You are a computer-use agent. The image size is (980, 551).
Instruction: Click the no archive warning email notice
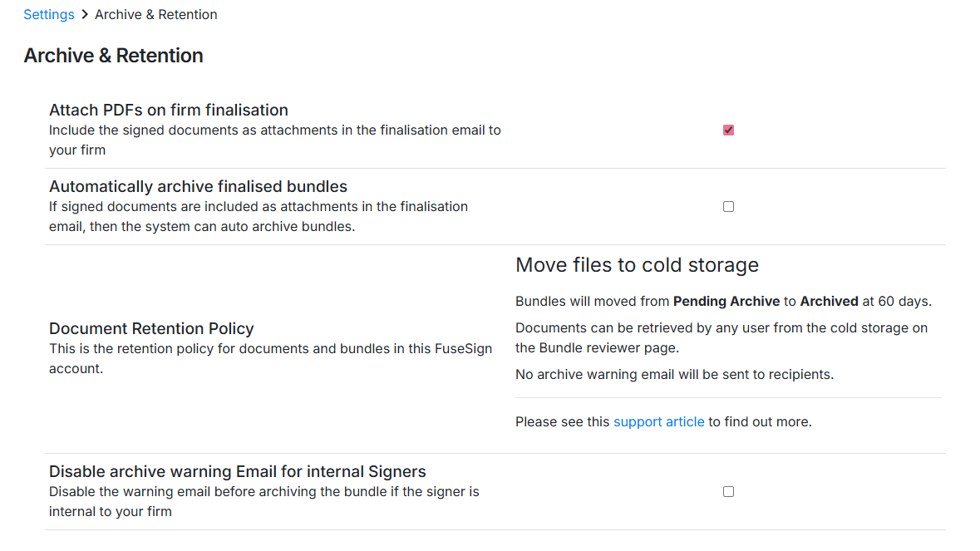coord(674,374)
